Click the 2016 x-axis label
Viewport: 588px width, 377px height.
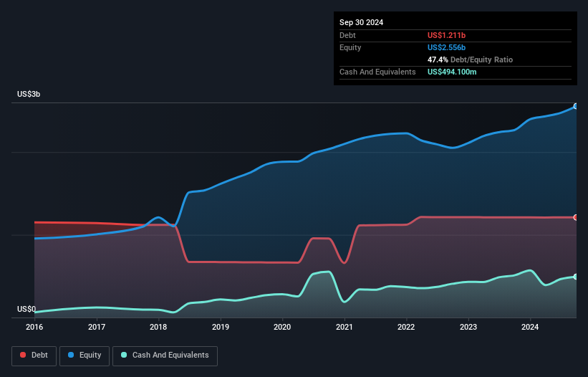pos(34,327)
